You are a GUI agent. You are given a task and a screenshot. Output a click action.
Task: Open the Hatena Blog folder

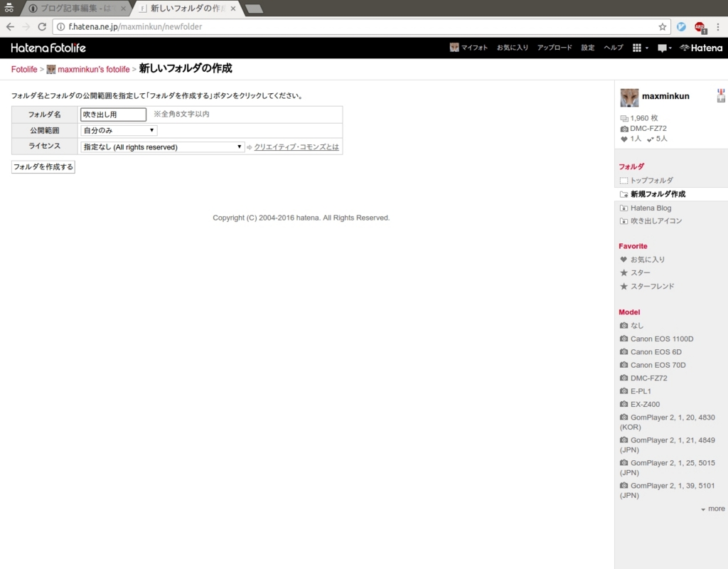[x=651, y=208]
